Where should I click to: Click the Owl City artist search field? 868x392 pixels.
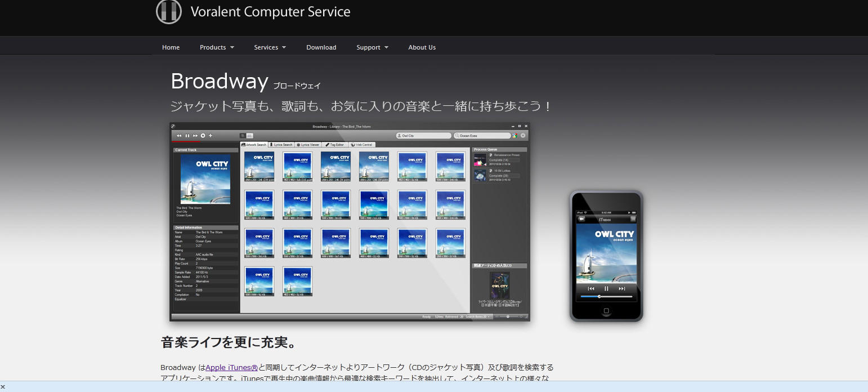(x=423, y=136)
